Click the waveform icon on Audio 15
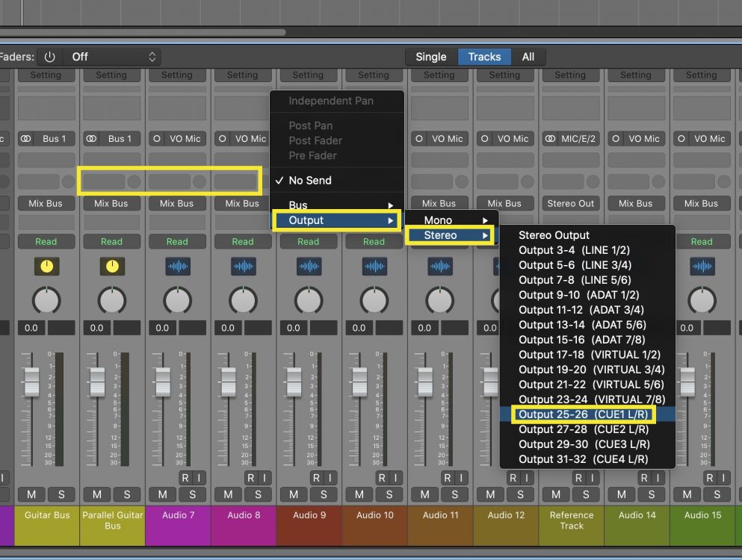The width and height of the screenshot is (742, 560). [701, 267]
